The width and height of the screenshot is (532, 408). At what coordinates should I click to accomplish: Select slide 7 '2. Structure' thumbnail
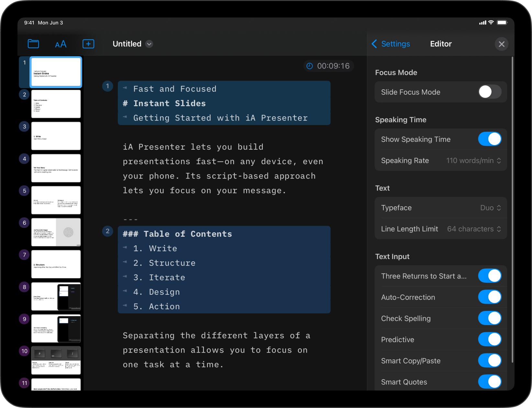pos(56,264)
